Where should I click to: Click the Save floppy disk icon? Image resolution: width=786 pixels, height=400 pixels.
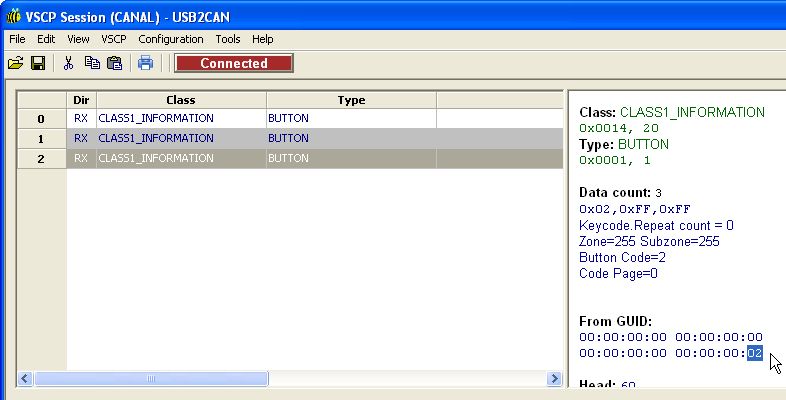click(x=38, y=63)
